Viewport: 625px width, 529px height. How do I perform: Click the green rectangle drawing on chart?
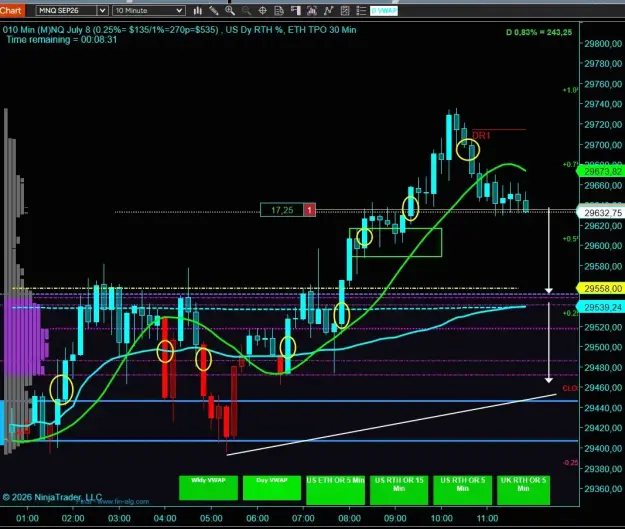point(395,242)
